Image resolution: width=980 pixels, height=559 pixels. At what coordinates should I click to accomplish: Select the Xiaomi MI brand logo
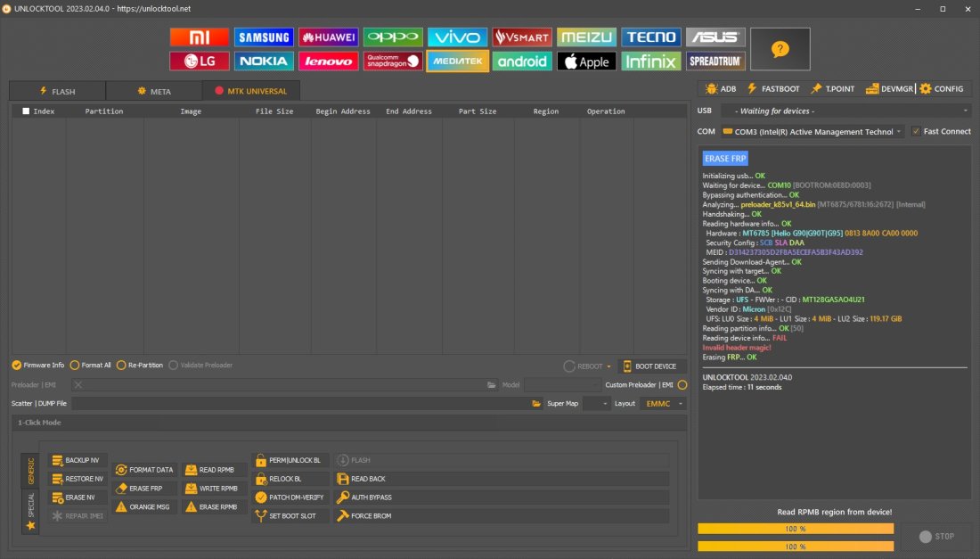(200, 37)
